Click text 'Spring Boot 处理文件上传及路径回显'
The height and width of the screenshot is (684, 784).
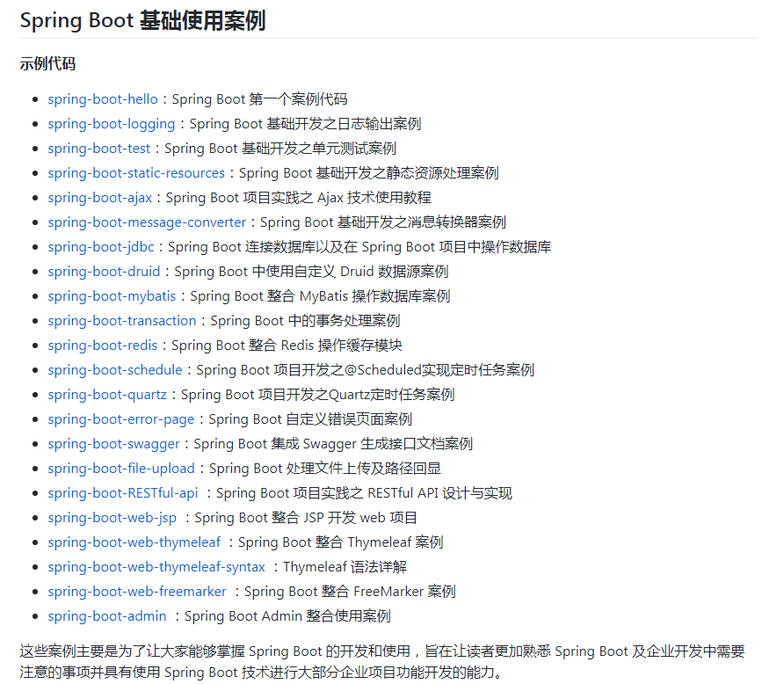pos(325,469)
